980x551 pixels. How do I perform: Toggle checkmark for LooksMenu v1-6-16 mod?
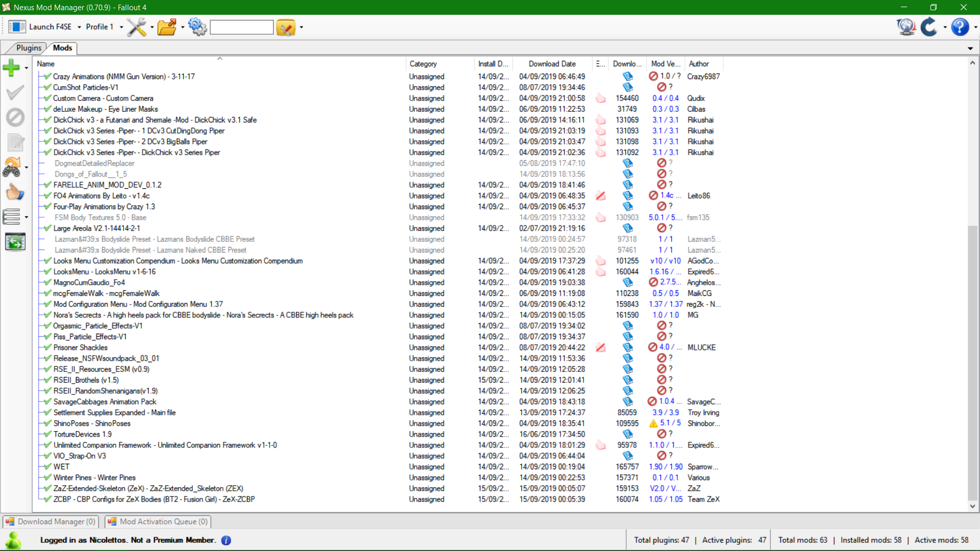(x=47, y=272)
